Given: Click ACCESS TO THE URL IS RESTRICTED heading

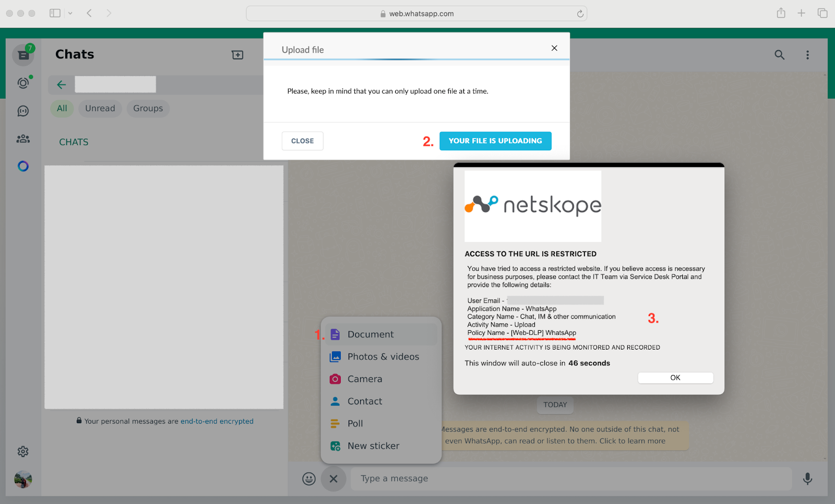Looking at the screenshot, I should pos(531,254).
